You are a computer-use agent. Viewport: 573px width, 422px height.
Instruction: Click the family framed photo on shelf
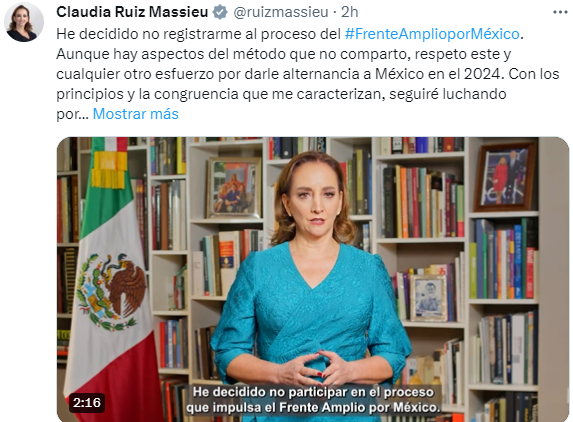234,188
